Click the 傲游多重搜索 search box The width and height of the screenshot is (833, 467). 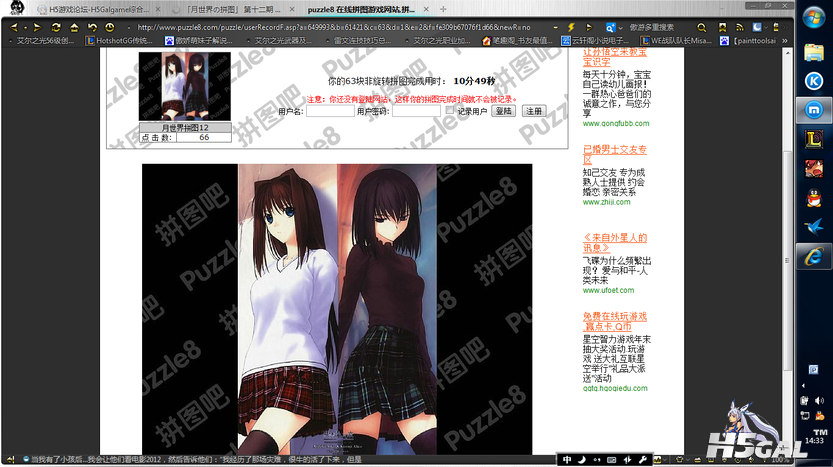tap(659, 27)
